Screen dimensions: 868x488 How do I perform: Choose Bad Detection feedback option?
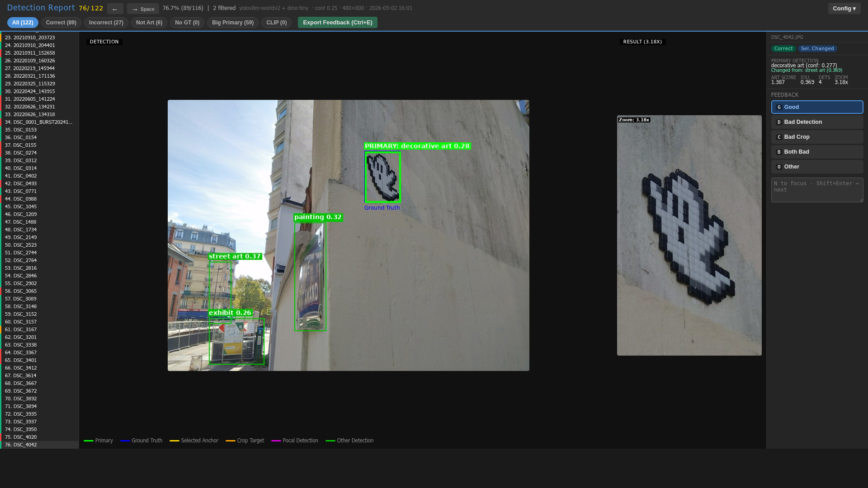click(817, 122)
